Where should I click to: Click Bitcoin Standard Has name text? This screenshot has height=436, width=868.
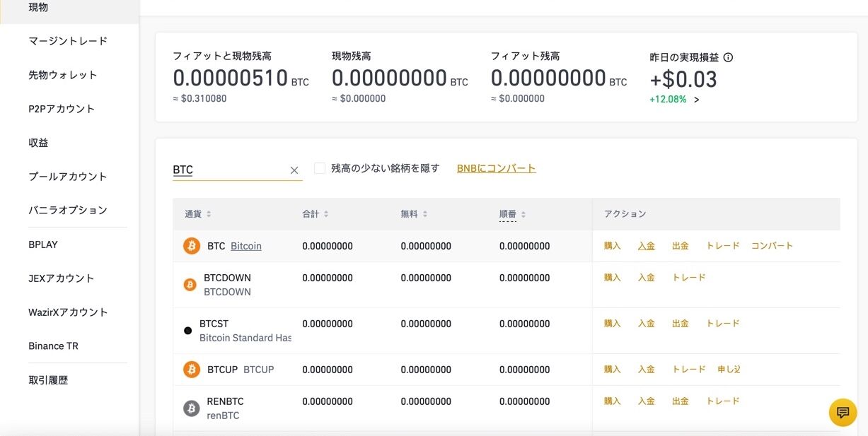click(x=245, y=338)
